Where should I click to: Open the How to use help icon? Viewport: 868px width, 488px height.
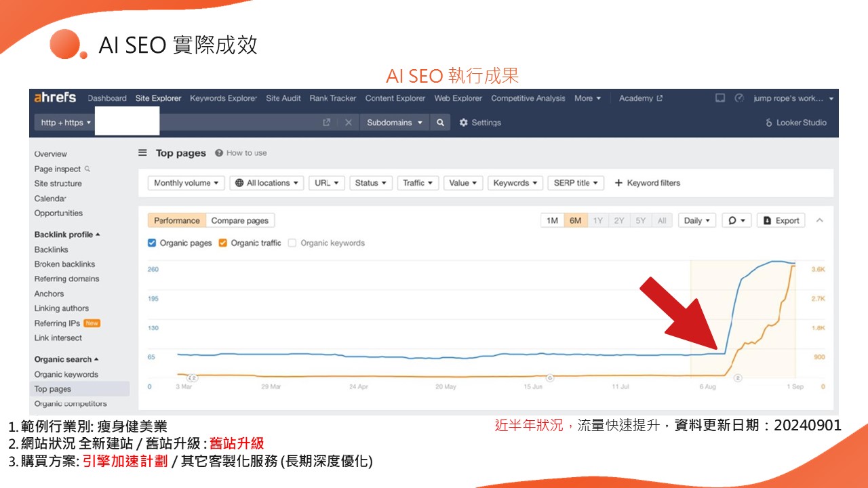[x=219, y=153]
